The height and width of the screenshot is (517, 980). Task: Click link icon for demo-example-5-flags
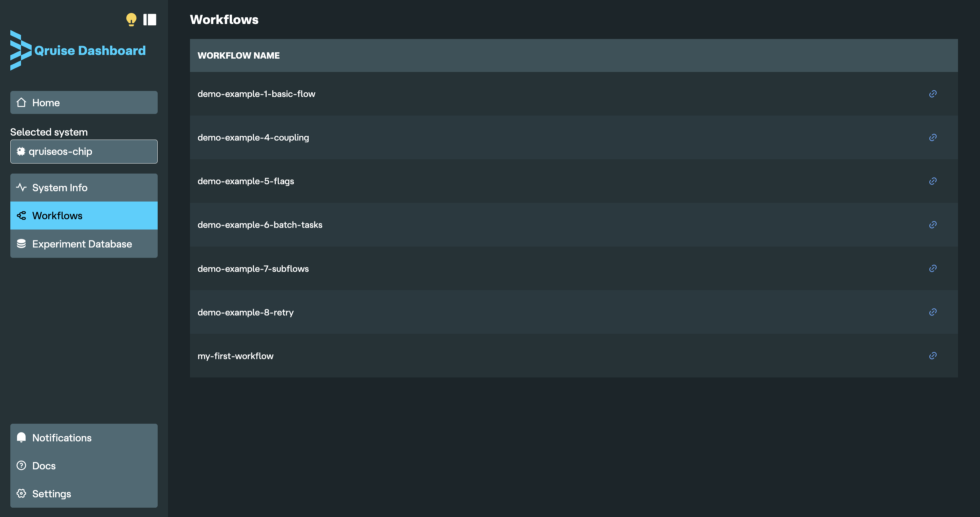coord(932,181)
